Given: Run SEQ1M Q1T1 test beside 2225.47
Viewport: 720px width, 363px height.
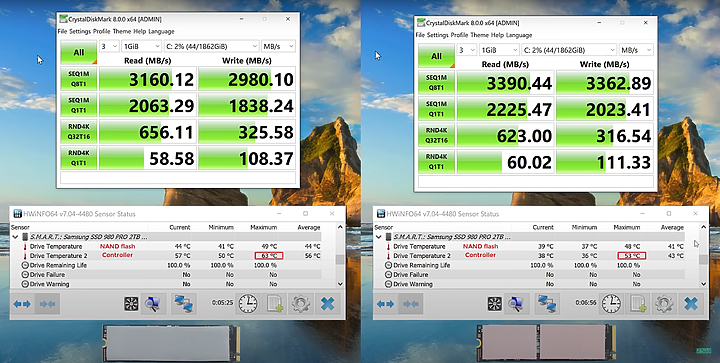Looking at the screenshot, I should coord(436,108).
